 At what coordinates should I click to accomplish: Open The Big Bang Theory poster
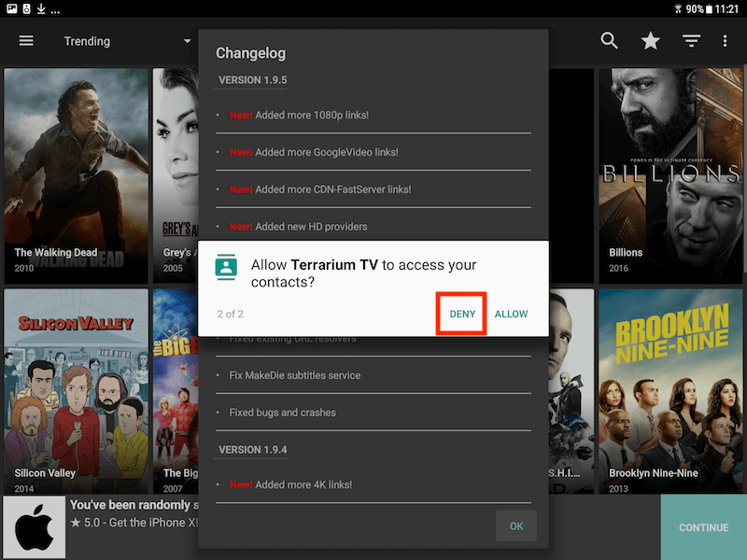click(x=176, y=391)
